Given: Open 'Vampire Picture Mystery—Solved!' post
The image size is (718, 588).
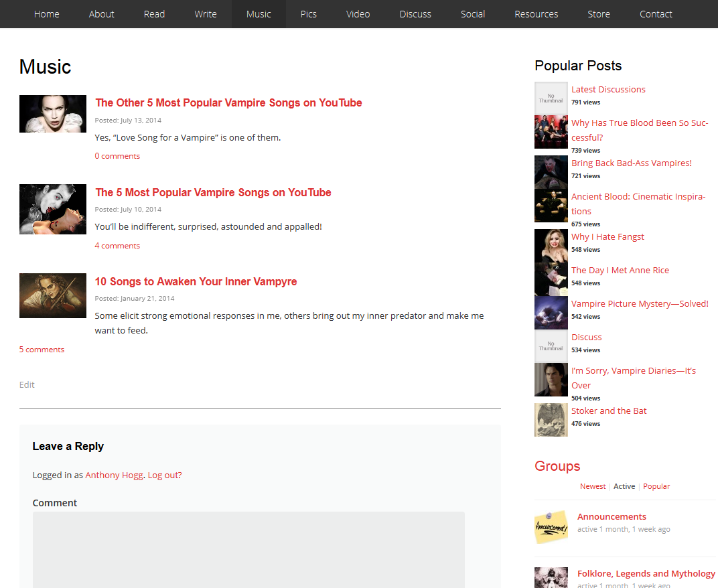Looking at the screenshot, I should [x=640, y=303].
